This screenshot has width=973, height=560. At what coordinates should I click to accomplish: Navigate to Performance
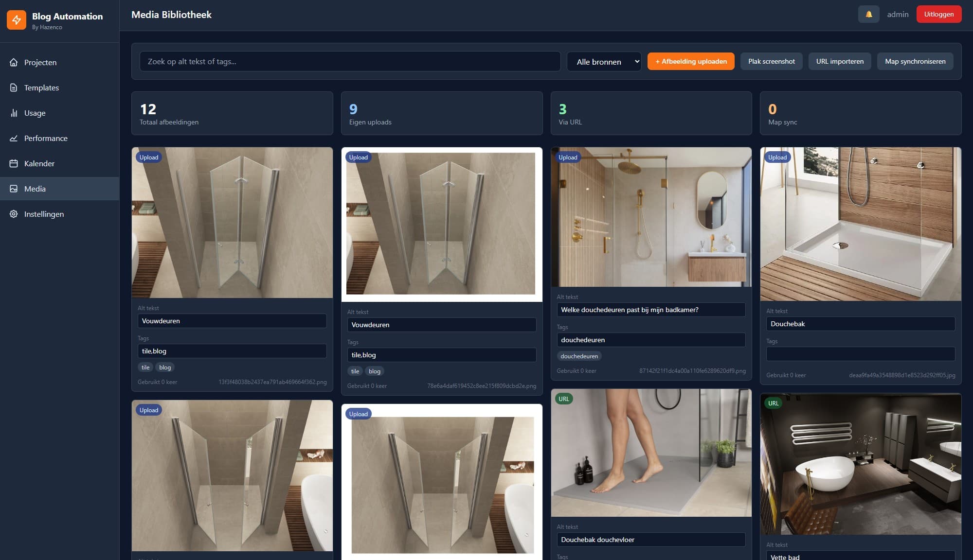pyautogui.click(x=59, y=138)
